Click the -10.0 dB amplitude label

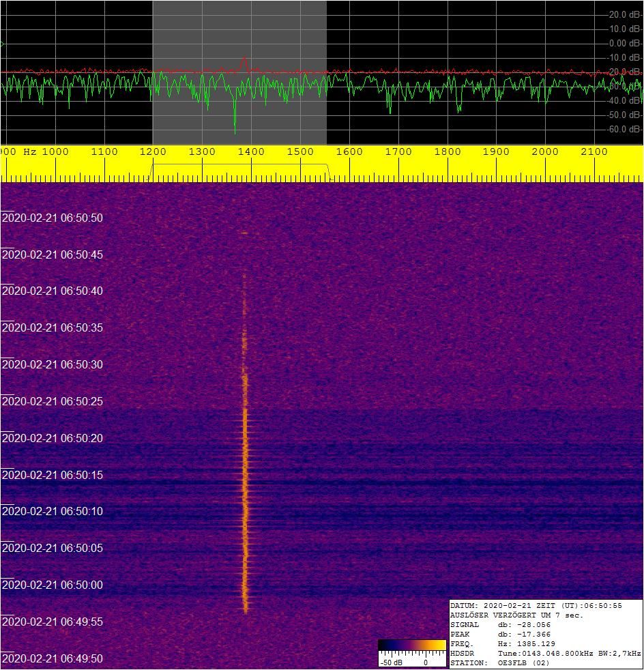(624, 58)
